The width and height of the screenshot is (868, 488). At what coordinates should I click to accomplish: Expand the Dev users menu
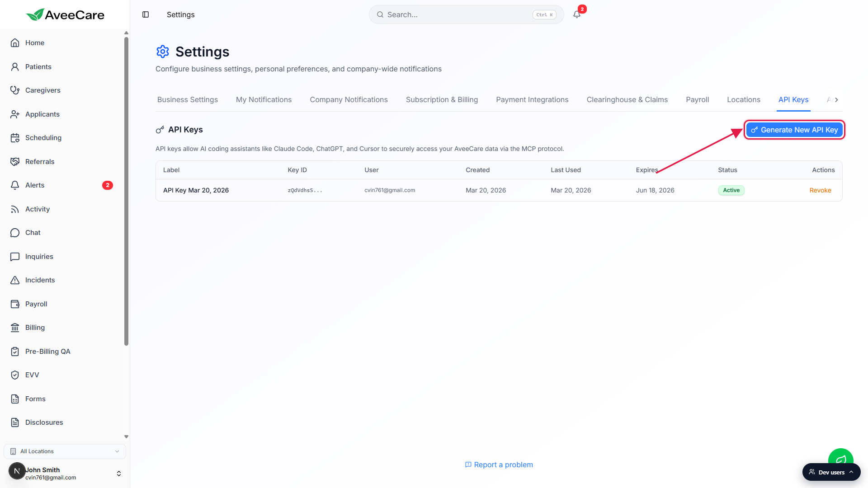coord(831,472)
